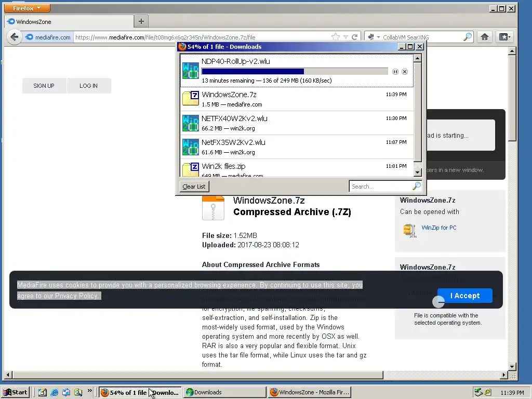Screen dimensions: 532x399
Task: Reload the MediaFire page
Action: point(354,37)
